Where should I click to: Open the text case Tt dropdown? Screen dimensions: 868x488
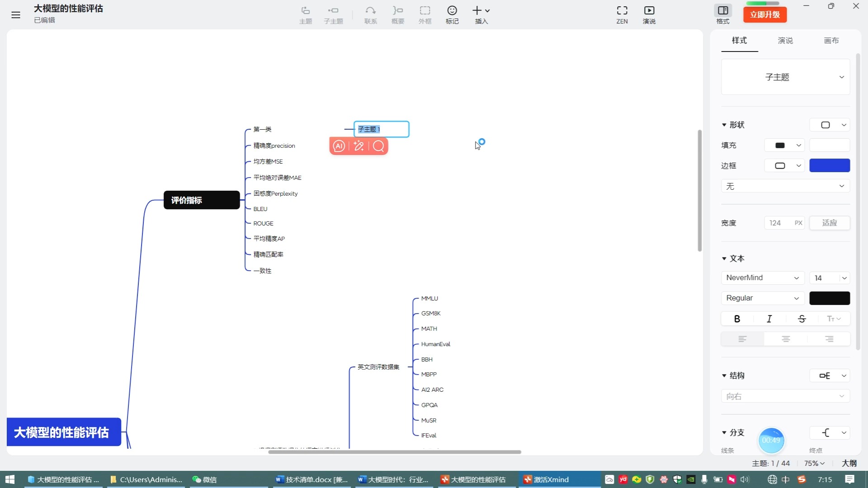(x=834, y=319)
